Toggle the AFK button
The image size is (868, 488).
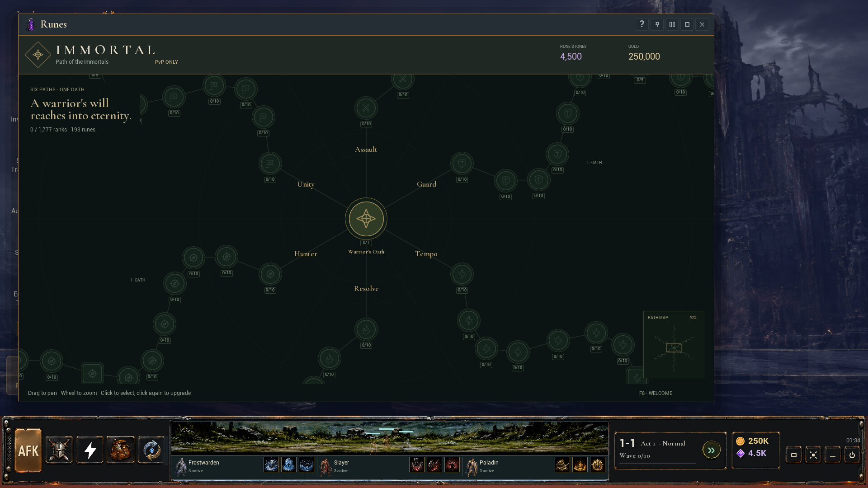[28, 450]
